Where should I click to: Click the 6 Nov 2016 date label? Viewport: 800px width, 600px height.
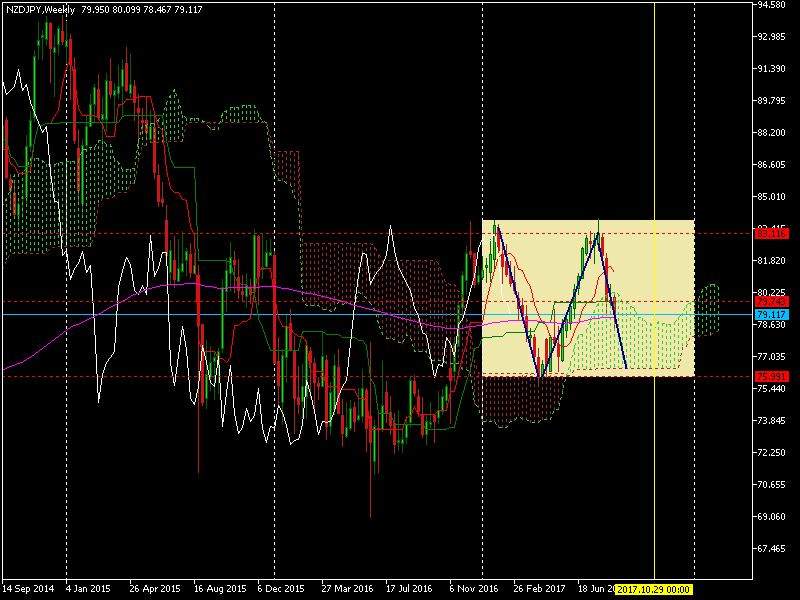pos(473,590)
